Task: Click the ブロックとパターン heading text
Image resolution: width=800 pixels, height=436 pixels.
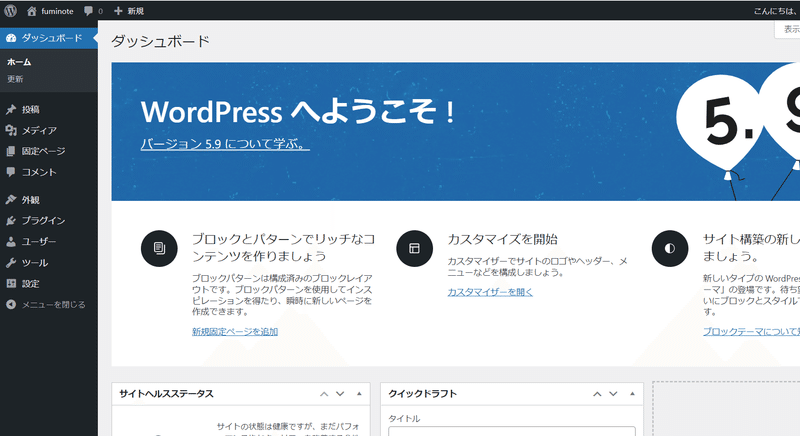Action: click(x=284, y=247)
